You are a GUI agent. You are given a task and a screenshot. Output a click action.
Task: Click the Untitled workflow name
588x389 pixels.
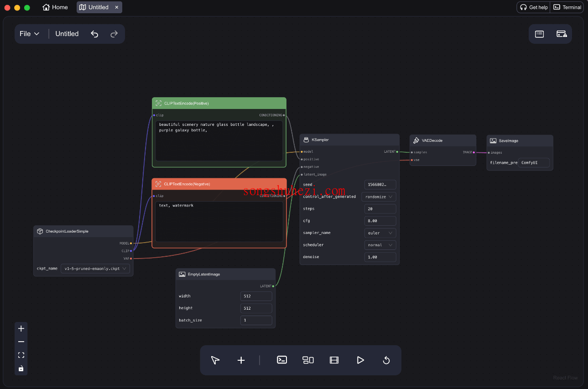(67, 34)
